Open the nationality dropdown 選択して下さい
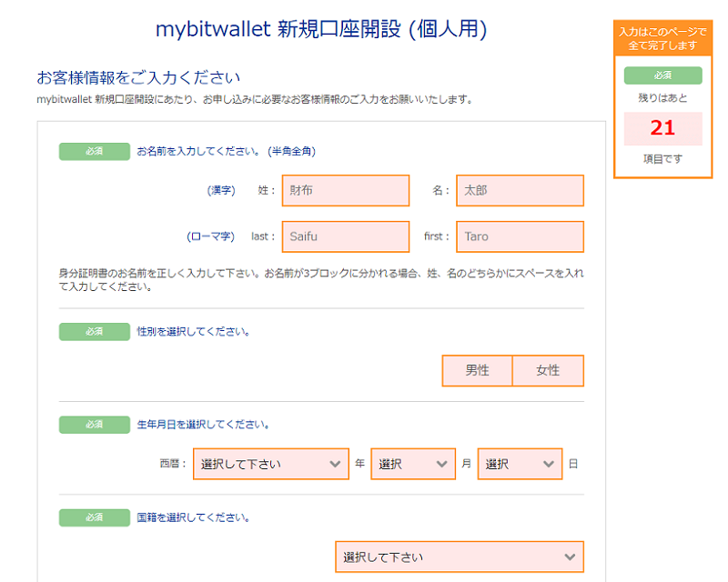This screenshot has height=582, width=728. pos(460,557)
